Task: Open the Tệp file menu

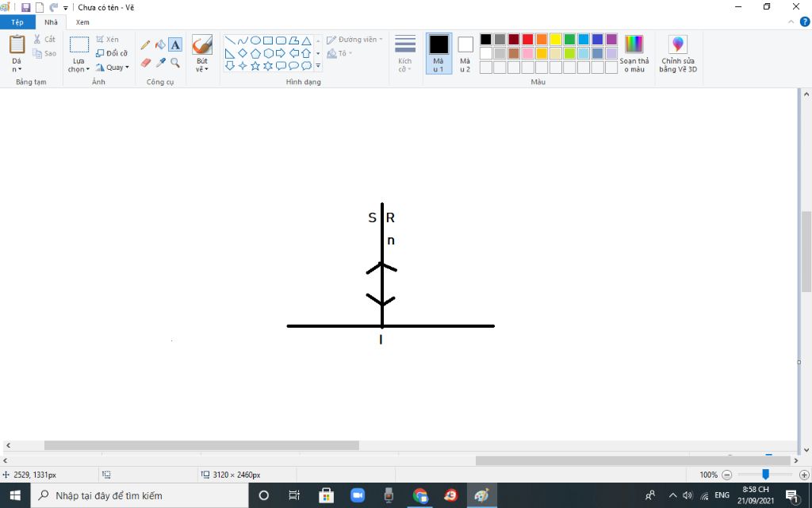Action: (17, 22)
